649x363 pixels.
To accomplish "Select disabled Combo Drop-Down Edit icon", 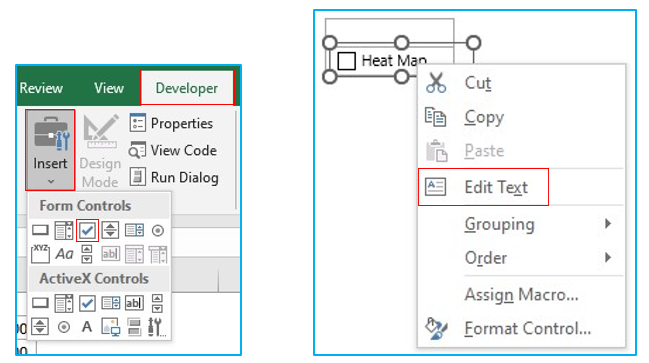I will click(x=158, y=254).
